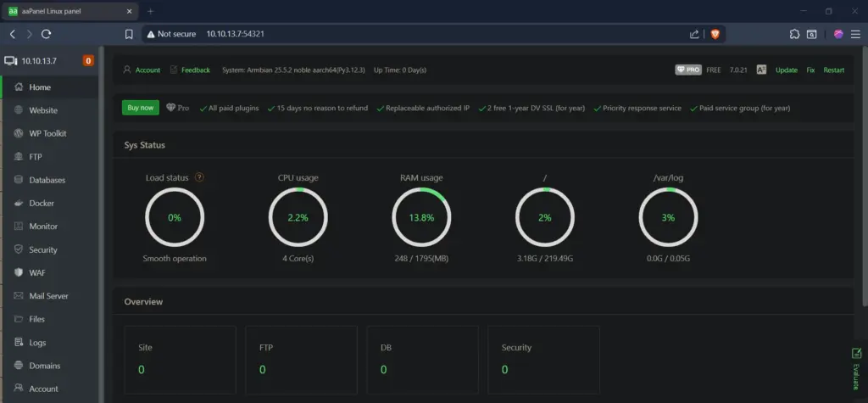Click the '4 Core(s)' text
This screenshot has height=403, width=868.
pos(298,259)
